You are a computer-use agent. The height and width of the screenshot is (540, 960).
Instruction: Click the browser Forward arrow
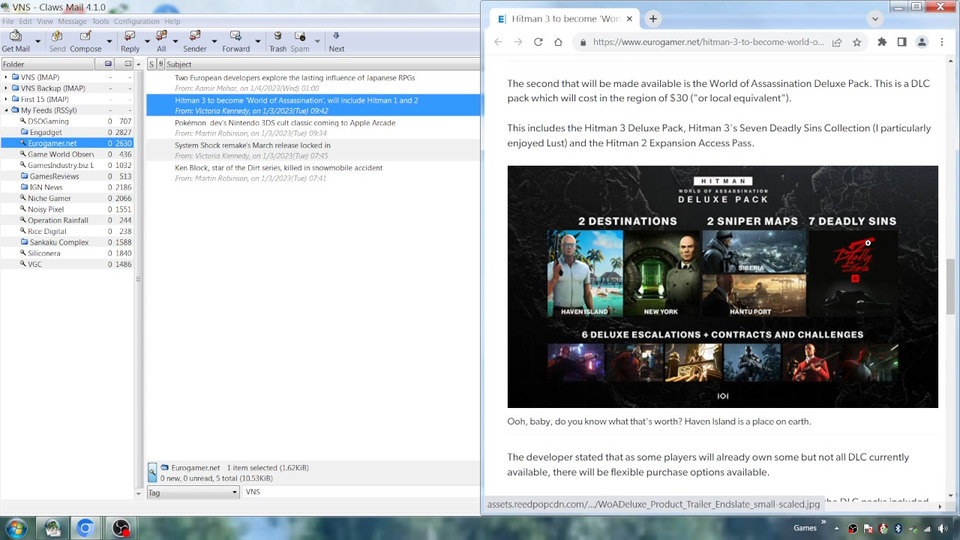518,42
